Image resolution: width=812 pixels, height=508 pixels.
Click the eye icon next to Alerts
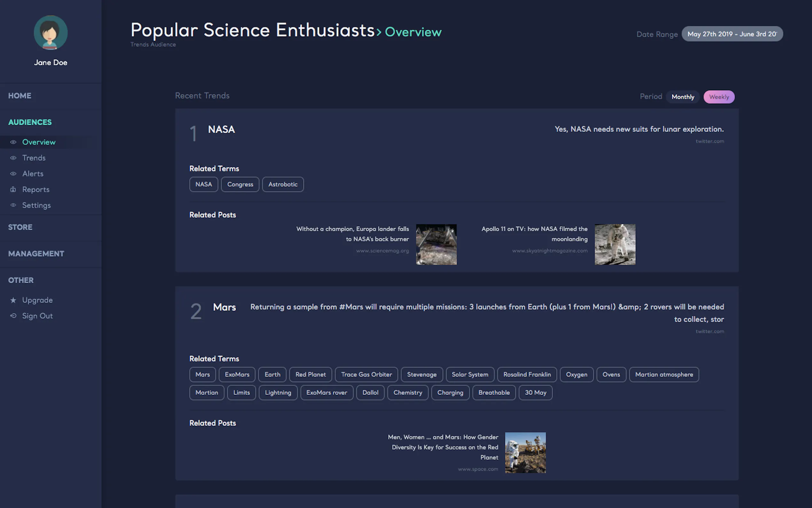coord(13,174)
